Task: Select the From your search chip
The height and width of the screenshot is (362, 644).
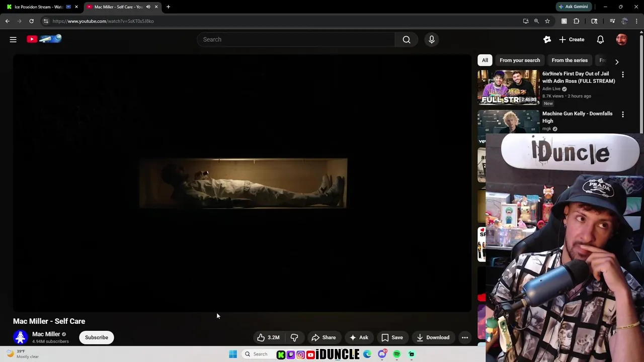Action: [520, 60]
